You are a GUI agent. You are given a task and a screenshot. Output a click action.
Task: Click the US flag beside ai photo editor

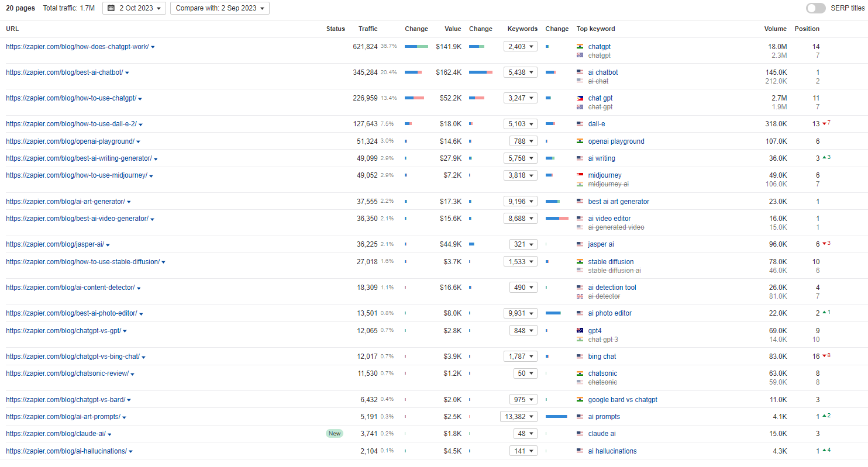[580, 313]
